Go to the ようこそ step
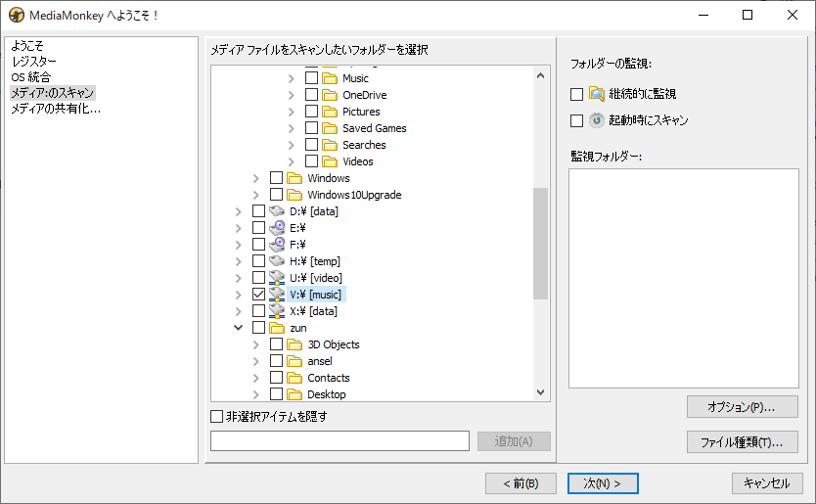The height and width of the screenshot is (504, 816). click(x=27, y=46)
